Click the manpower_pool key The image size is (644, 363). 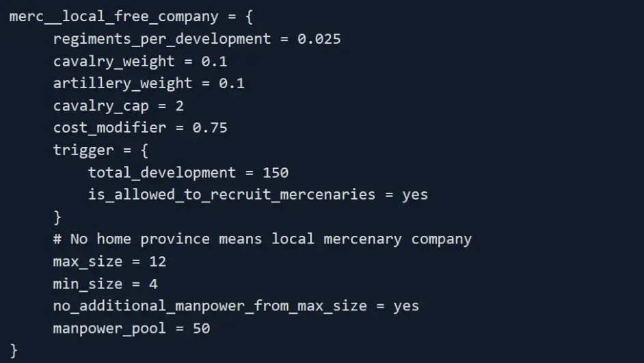click(x=109, y=329)
